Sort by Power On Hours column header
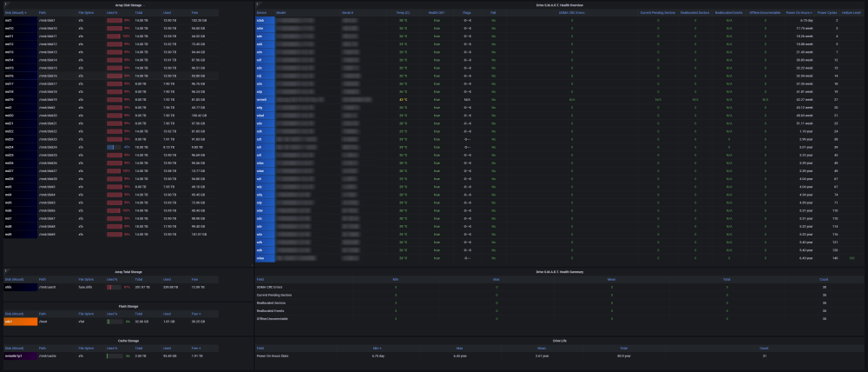The image size is (868, 372). pyautogui.click(x=799, y=12)
